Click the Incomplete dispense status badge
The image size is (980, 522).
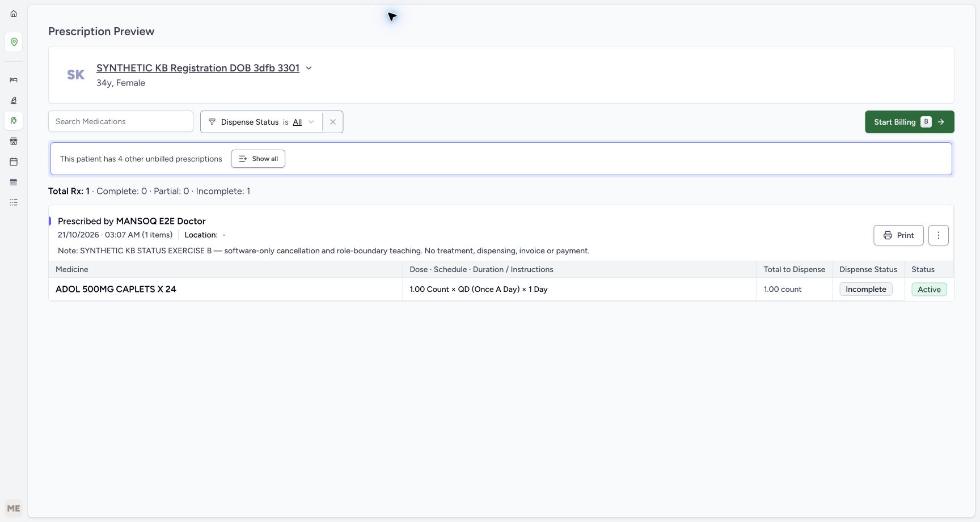click(866, 289)
